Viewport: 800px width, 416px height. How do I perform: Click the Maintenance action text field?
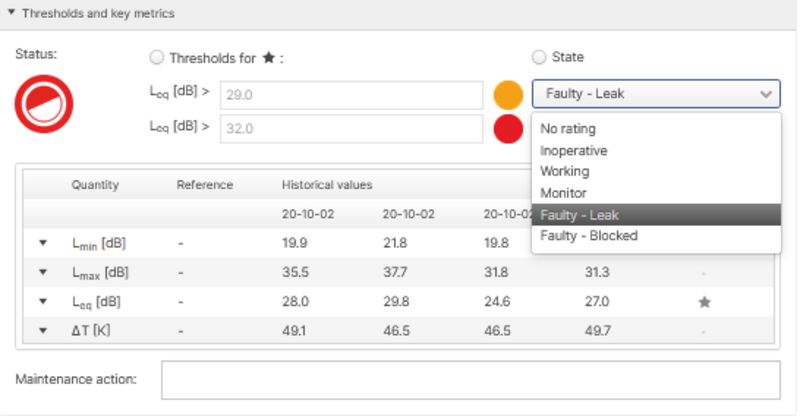tap(470, 380)
